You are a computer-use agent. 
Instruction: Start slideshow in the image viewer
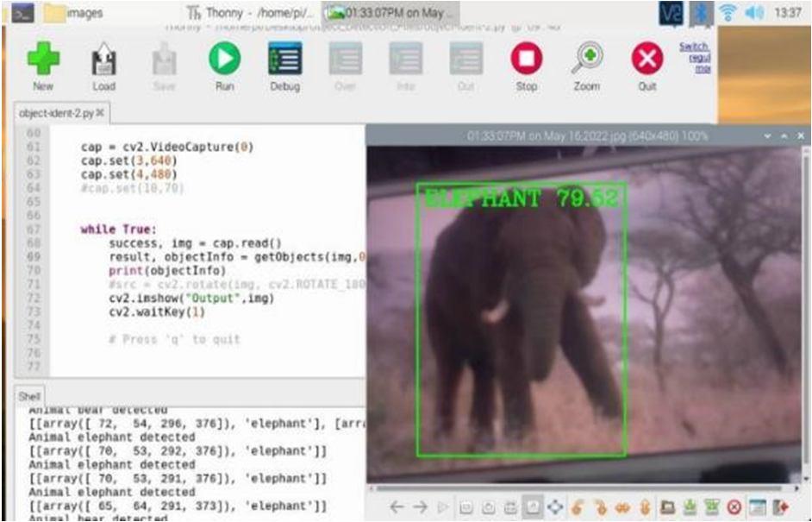tap(443, 506)
